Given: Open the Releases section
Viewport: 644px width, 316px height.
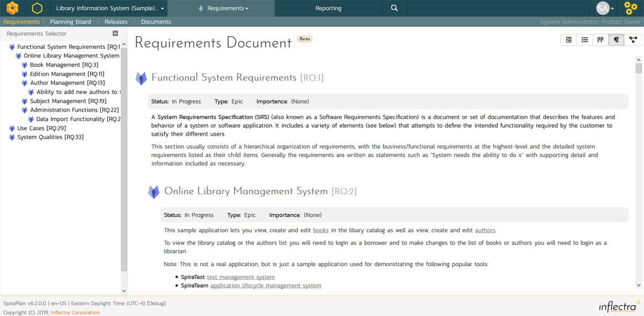Looking at the screenshot, I should tap(116, 22).
